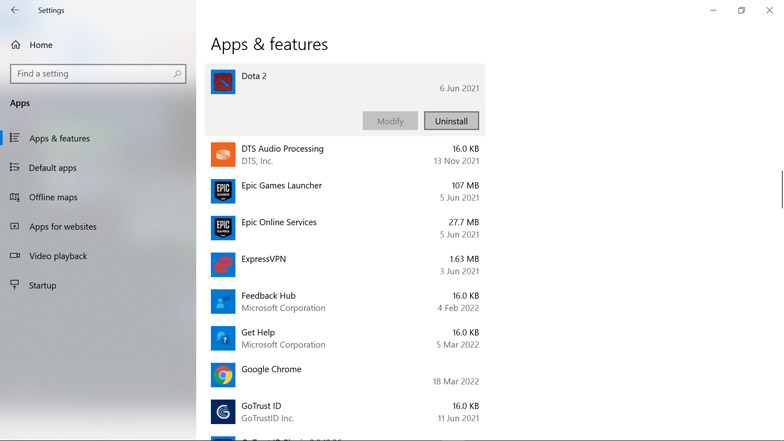Select Google Chrome entry name
This screenshot has height=441, width=784.
coord(272,369)
